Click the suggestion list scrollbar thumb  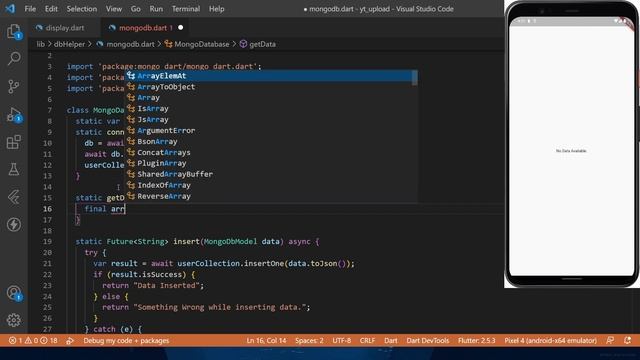click(x=415, y=78)
